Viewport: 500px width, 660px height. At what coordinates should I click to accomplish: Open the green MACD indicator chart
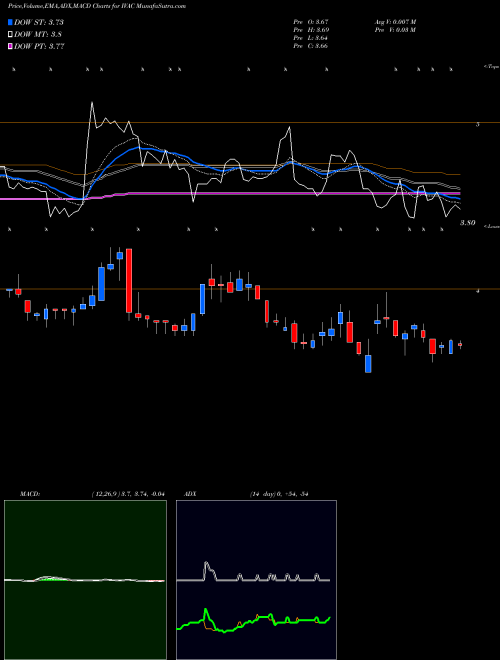click(85, 580)
